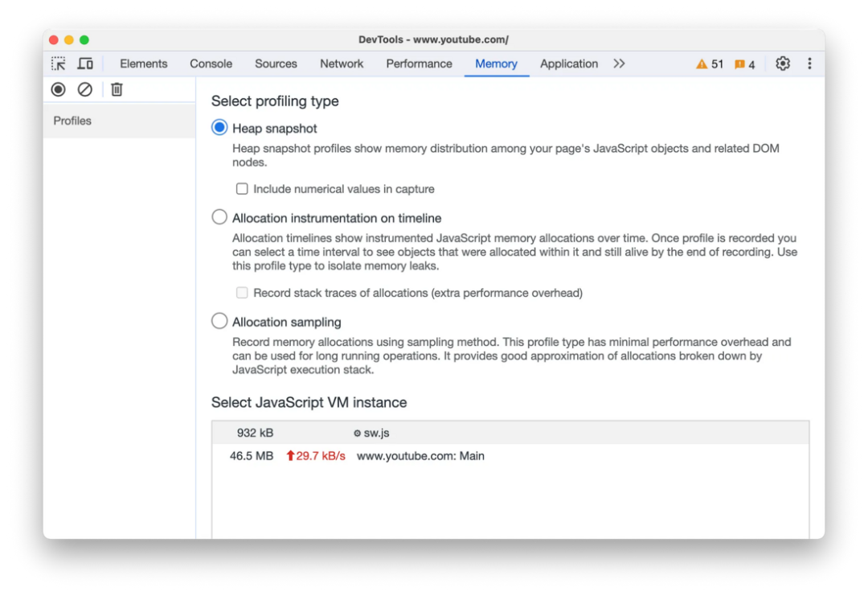This screenshot has height=596, width=868.
Task: Check Record stack traces of allocations
Action: pyautogui.click(x=242, y=293)
